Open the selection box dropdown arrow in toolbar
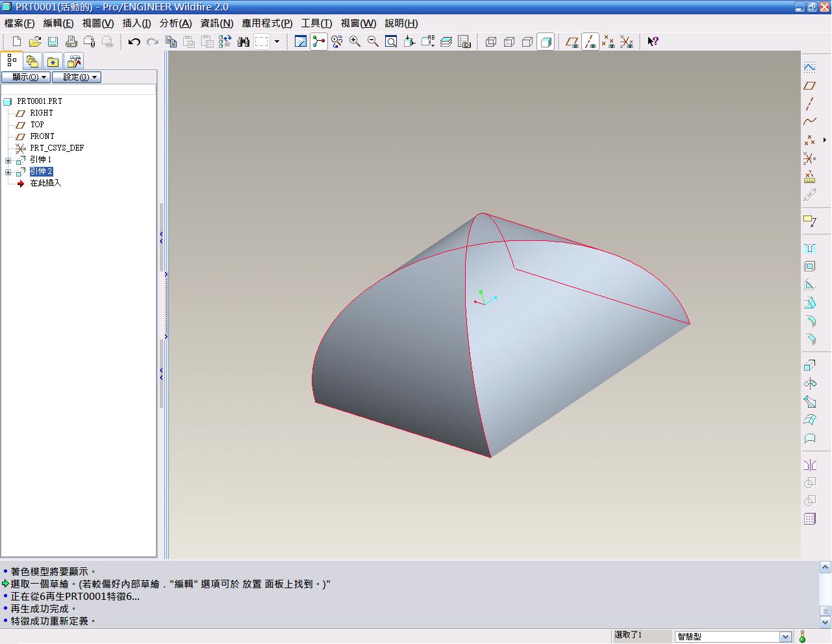832x644 pixels. [x=277, y=42]
